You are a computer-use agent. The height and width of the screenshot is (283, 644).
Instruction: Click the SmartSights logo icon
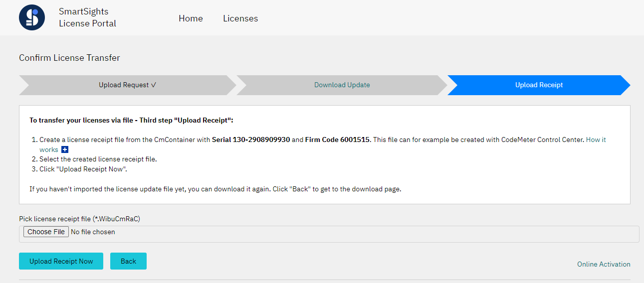click(x=32, y=17)
